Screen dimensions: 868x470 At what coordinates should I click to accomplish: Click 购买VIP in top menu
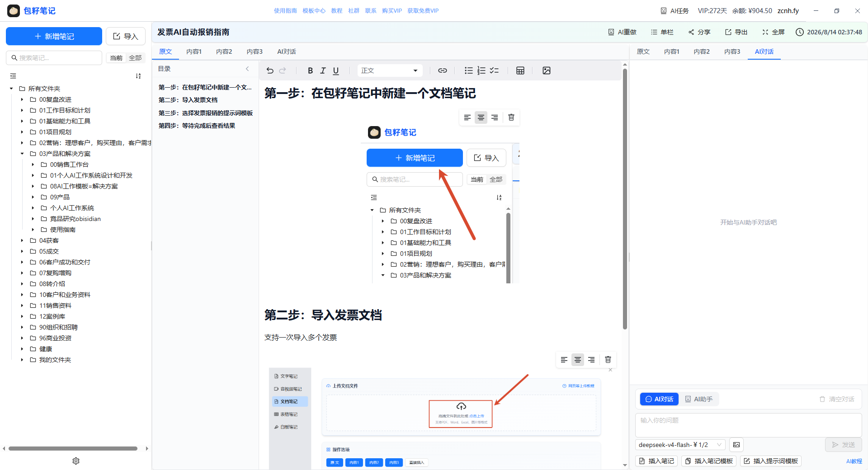[x=392, y=11]
